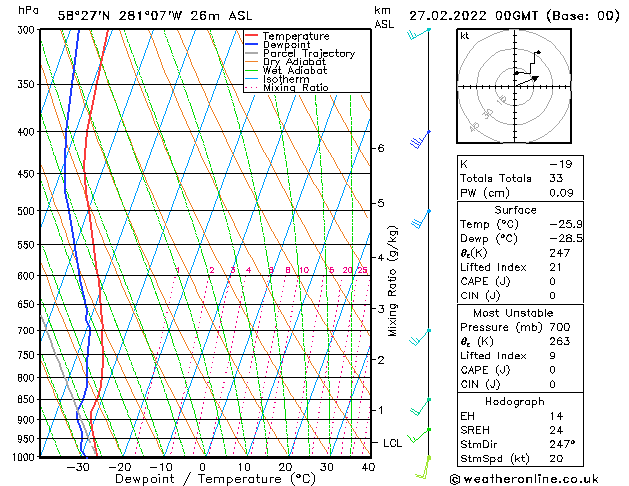The height and width of the screenshot is (486, 629).
Task: Click the hodograph kt unit label
Action: (465, 36)
